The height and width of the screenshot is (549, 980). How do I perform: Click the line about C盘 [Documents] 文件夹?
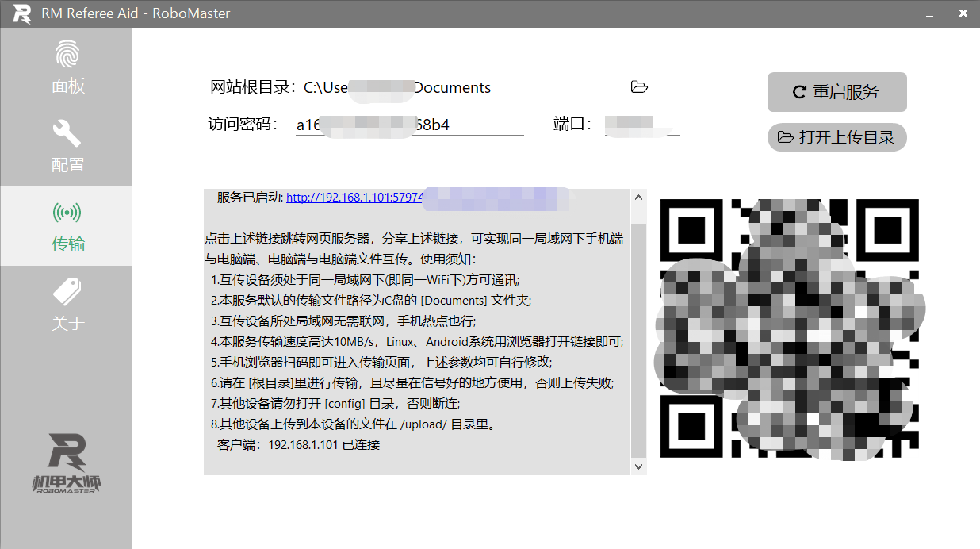click(x=371, y=300)
